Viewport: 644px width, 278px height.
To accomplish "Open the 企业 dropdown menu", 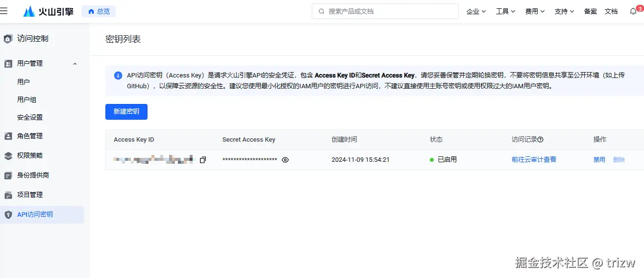I will click(476, 11).
